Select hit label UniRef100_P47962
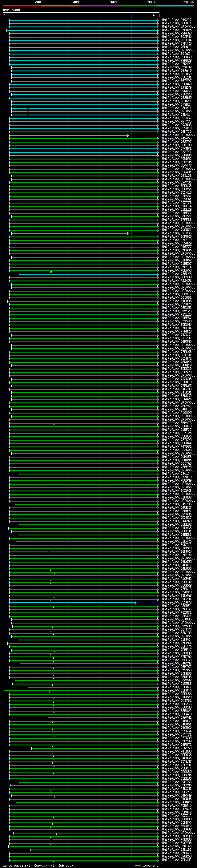This screenshot has width=197, height=868. [177, 446]
